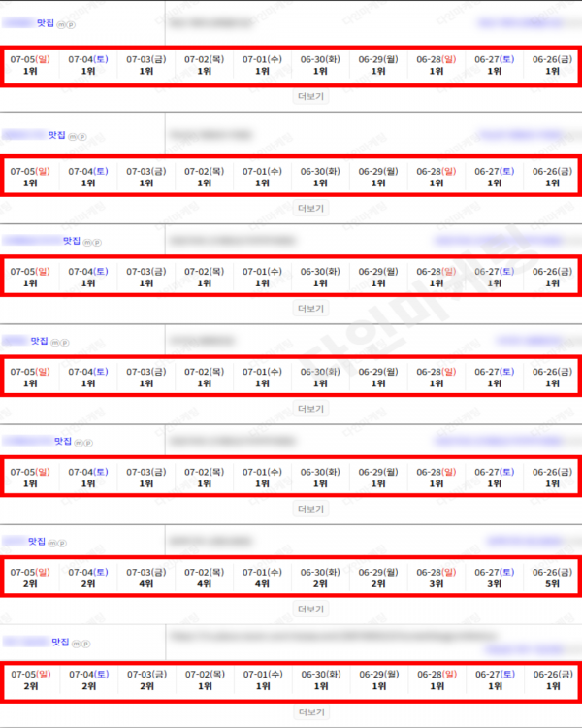Open the last 맛집 keyword link
The image size is (582, 728).
coord(36,643)
